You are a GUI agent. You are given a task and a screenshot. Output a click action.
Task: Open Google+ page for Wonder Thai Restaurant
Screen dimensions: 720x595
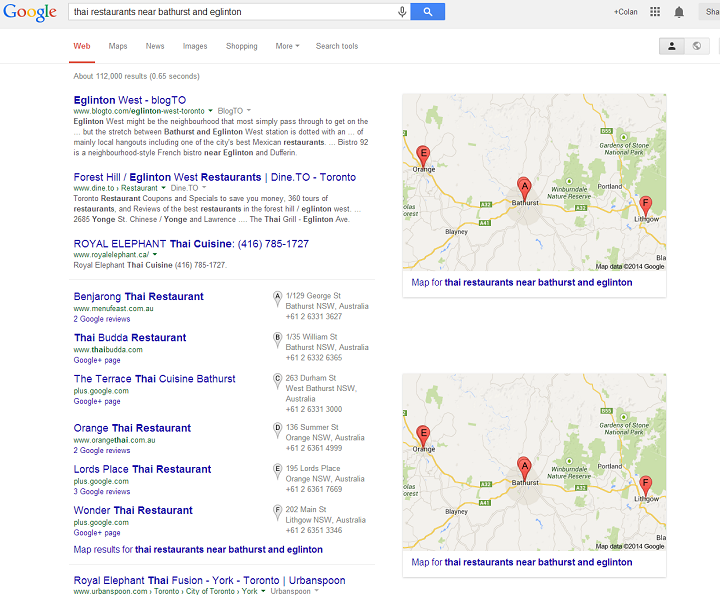tap(97, 533)
